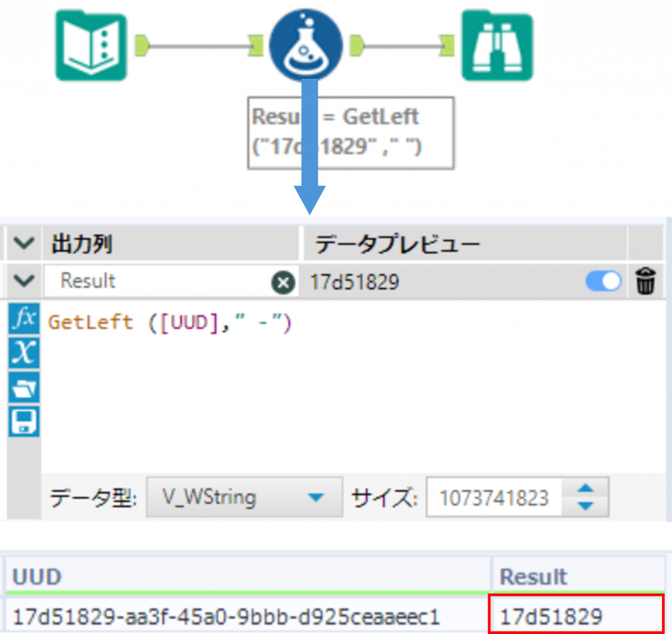Clear the Result column name
Image resolution: width=672 pixels, height=634 pixels.
(283, 282)
